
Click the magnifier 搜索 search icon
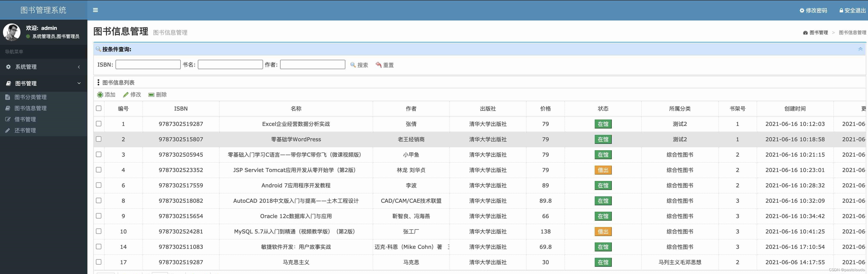pyautogui.click(x=353, y=65)
